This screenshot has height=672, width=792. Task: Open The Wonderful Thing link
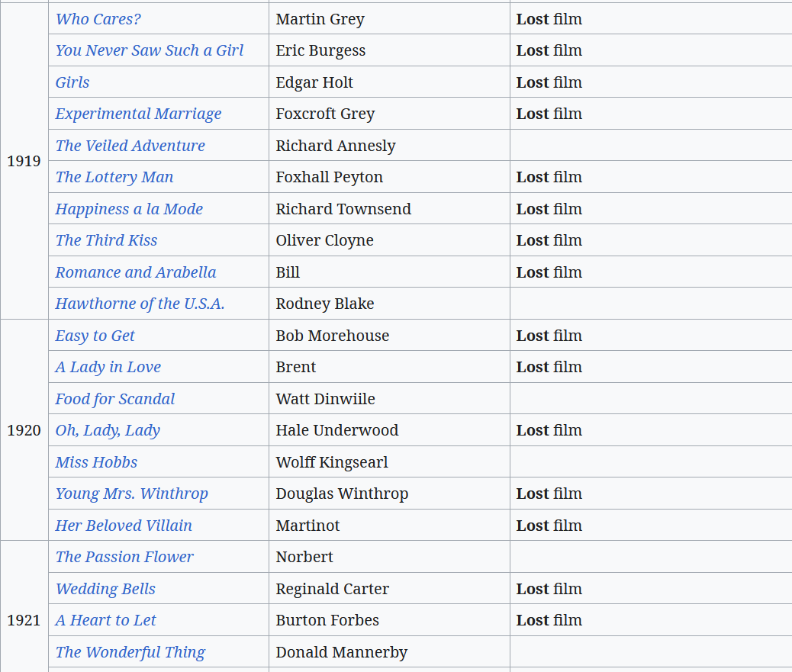[x=130, y=652]
